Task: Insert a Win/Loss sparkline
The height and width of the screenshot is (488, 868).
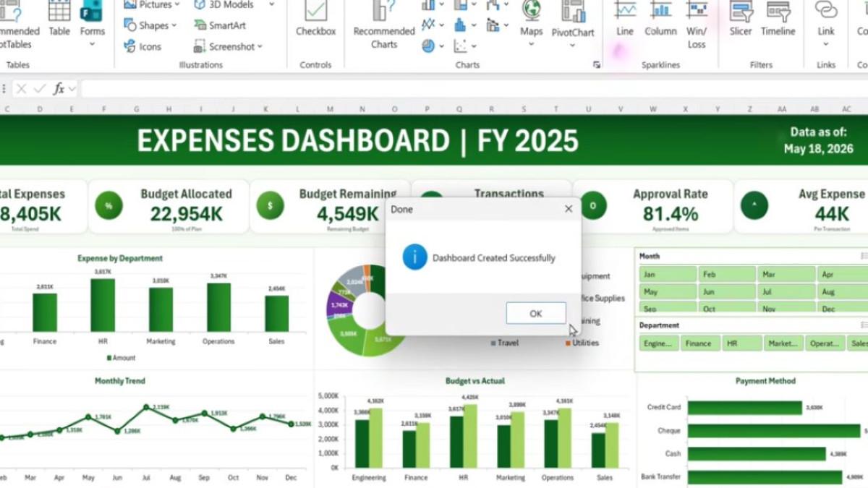Action: (697, 25)
